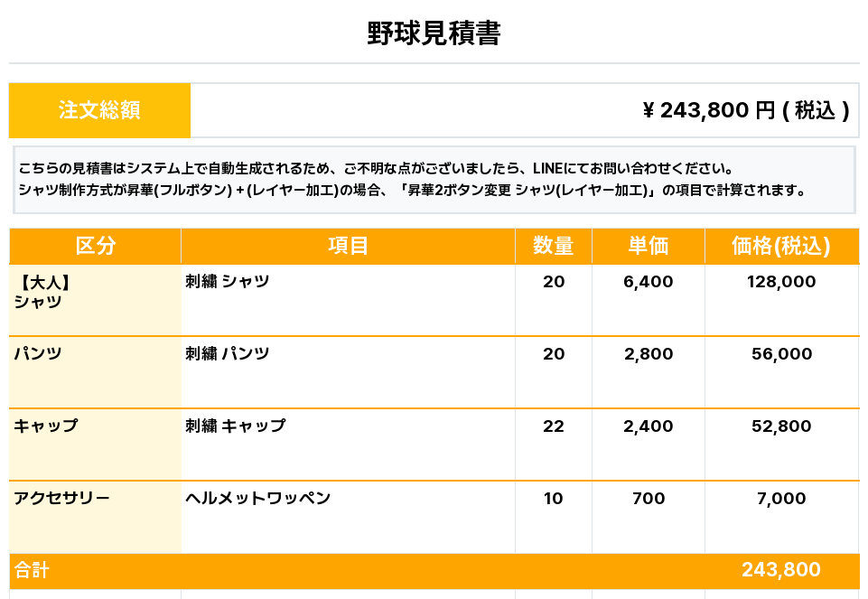Select the 注文総額 yellow label
868x599 pixels.
click(99, 110)
